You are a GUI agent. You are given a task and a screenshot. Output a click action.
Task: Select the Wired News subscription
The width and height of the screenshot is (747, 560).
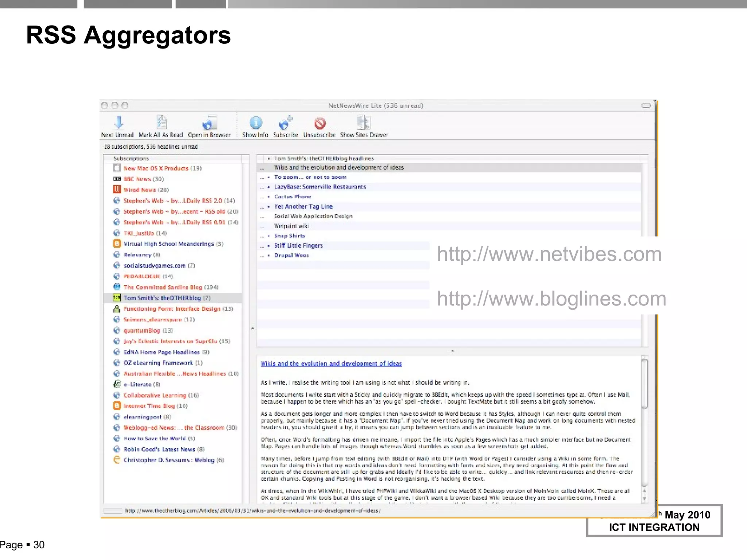coord(172,190)
